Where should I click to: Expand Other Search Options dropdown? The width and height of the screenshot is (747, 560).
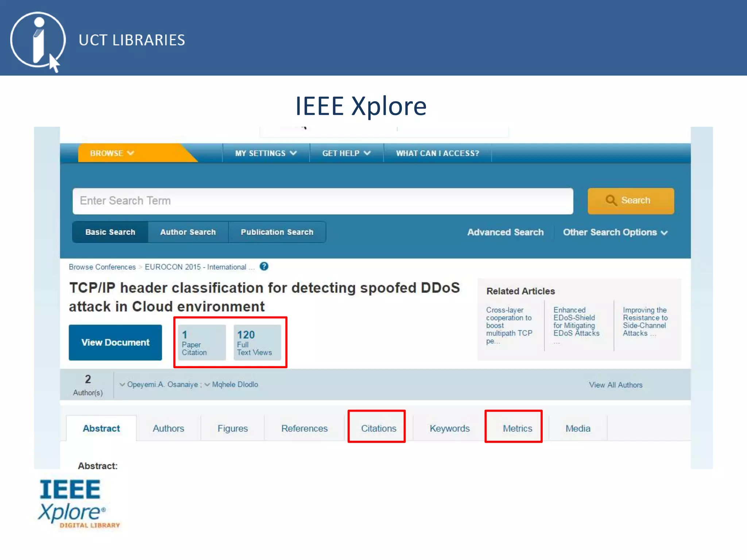tap(615, 232)
